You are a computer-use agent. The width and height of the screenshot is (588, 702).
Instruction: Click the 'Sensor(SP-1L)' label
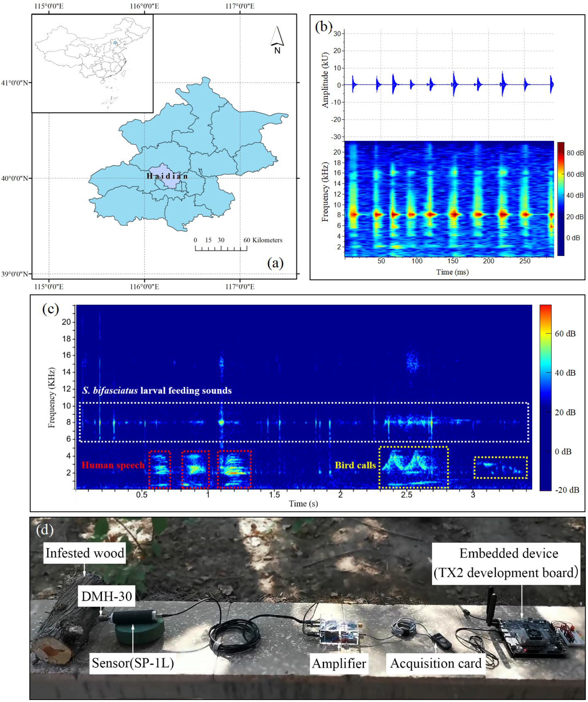coord(133,663)
